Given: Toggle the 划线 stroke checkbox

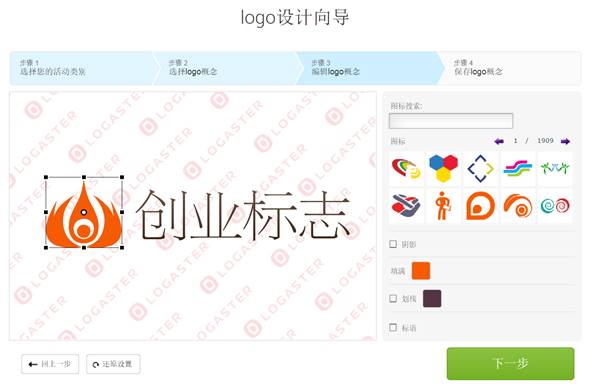Looking at the screenshot, I should 393,299.
